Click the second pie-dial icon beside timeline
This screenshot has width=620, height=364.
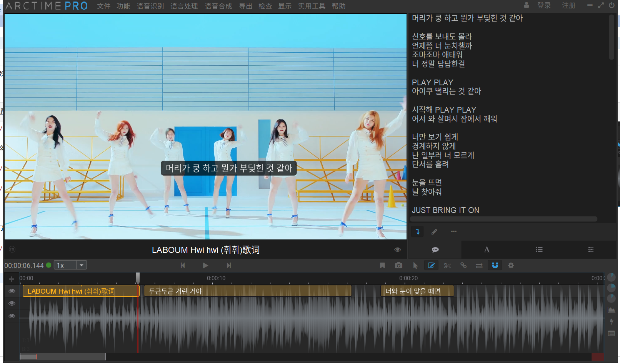611,288
